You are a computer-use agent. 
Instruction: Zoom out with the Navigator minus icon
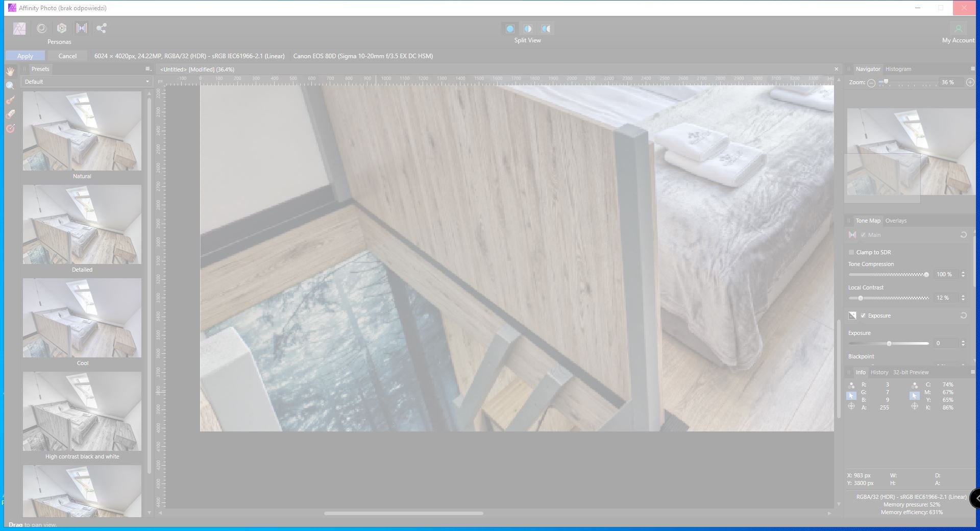click(x=871, y=83)
